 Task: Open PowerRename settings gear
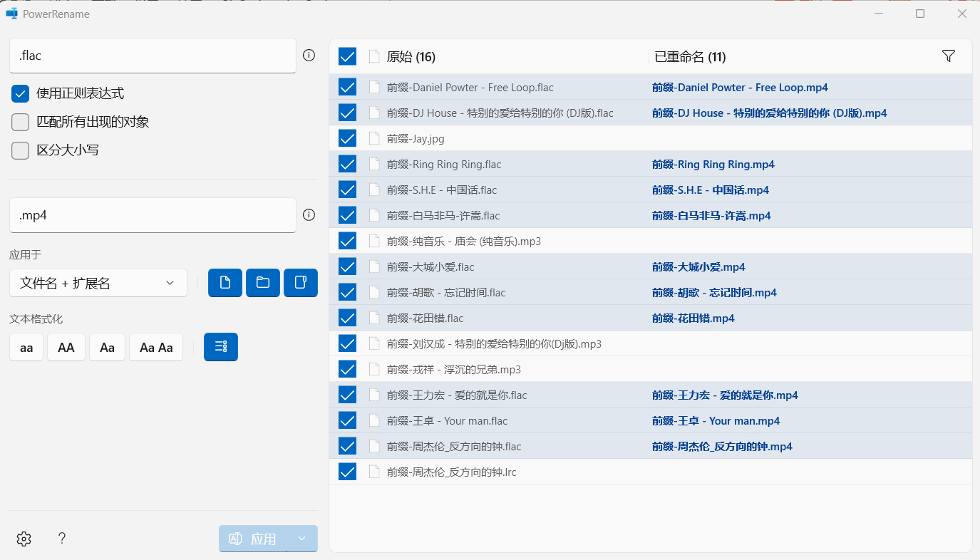[x=24, y=539]
